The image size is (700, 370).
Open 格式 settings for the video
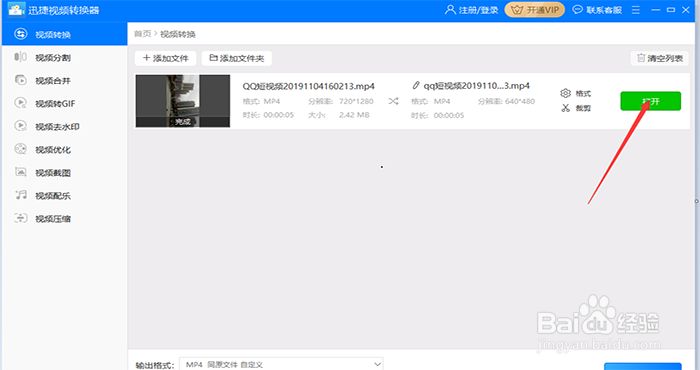click(583, 93)
